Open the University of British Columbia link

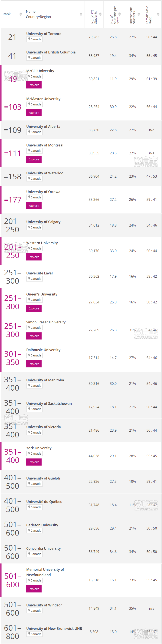tap(51, 52)
